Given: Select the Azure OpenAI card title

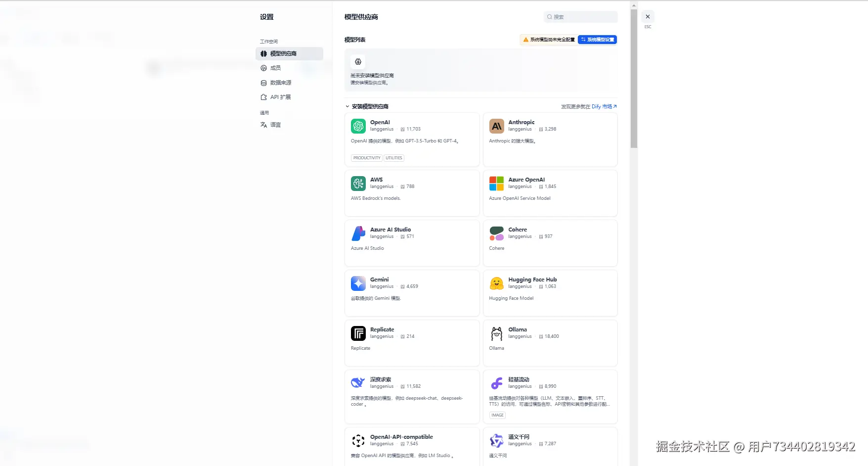Looking at the screenshot, I should tap(526, 180).
